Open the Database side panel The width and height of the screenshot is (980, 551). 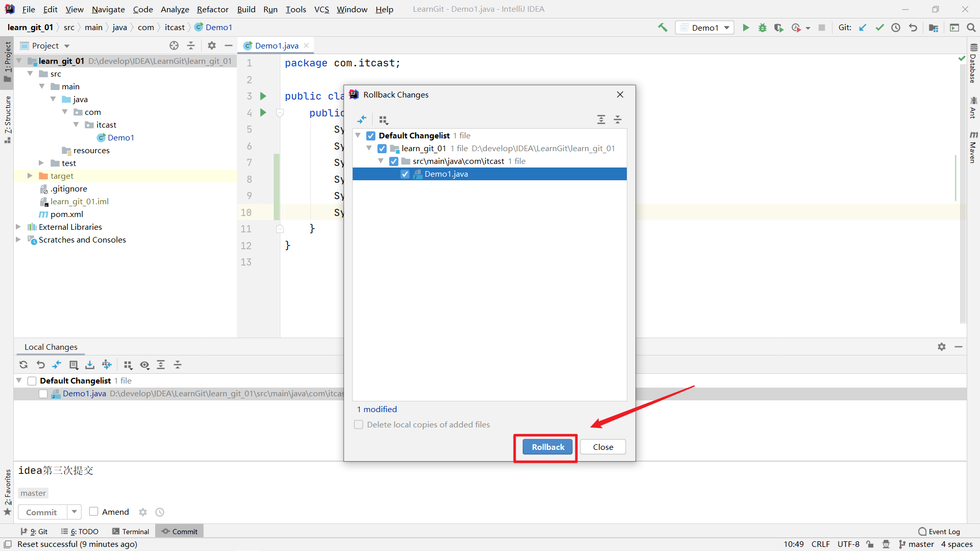coord(973,63)
